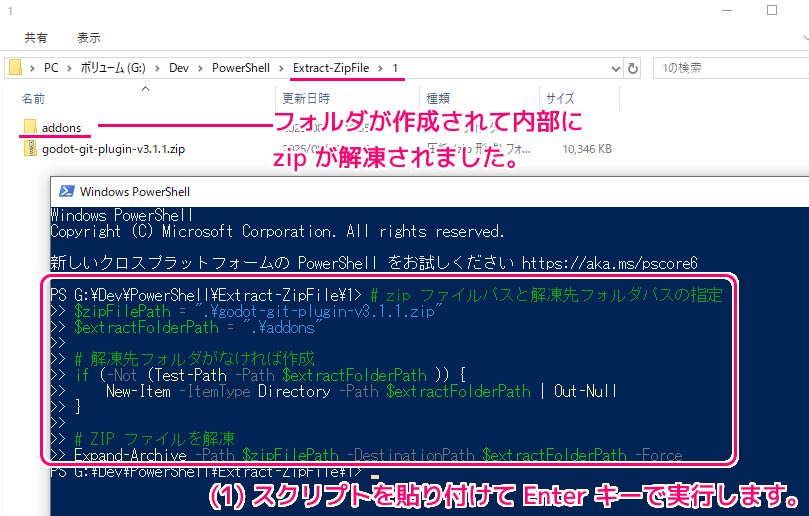Open the 表示 ribbon tab
The height and width of the screenshot is (516, 809).
pyautogui.click(x=88, y=37)
